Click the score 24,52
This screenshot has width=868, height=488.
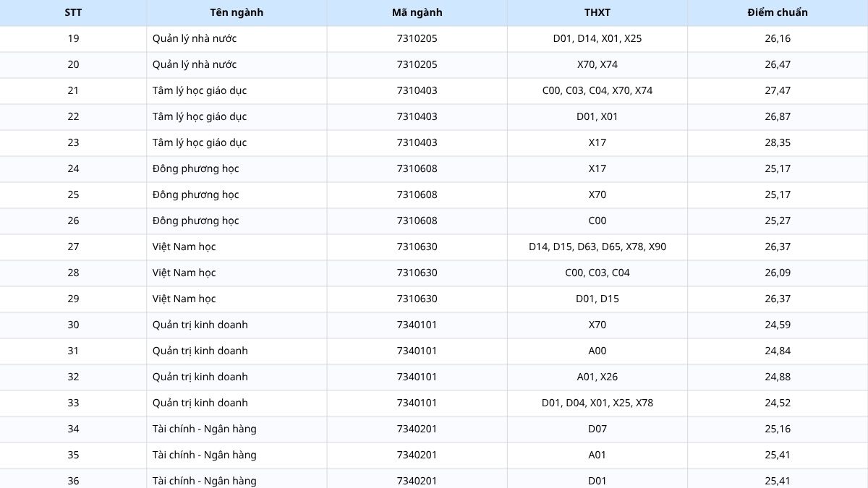778,403
